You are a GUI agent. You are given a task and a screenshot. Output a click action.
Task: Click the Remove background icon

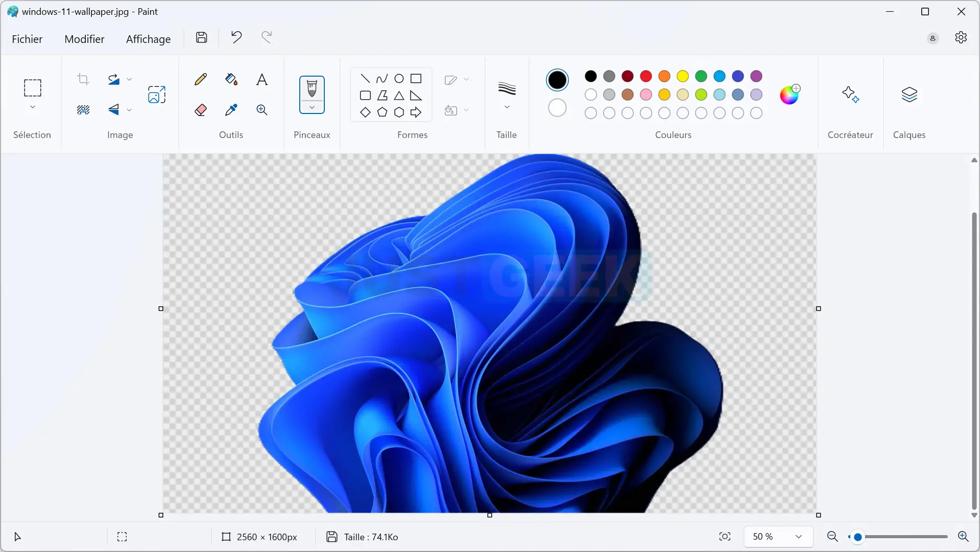tap(83, 110)
